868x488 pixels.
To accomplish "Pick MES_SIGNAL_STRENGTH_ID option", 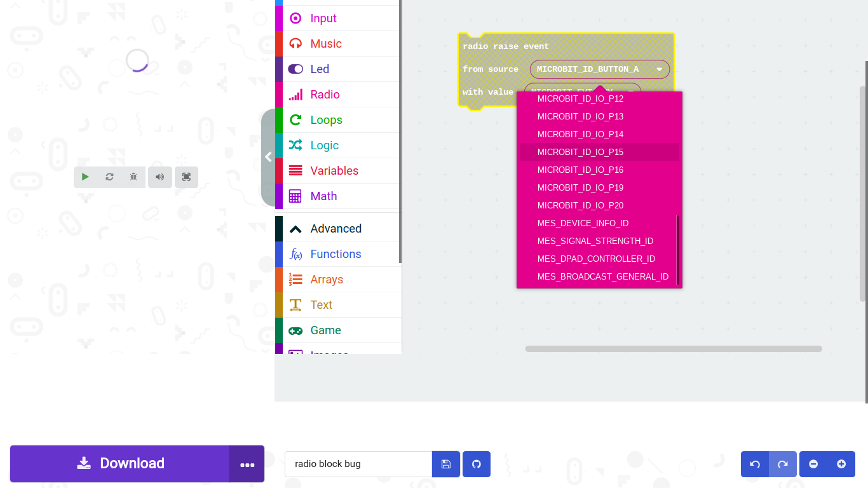I will coord(599,241).
